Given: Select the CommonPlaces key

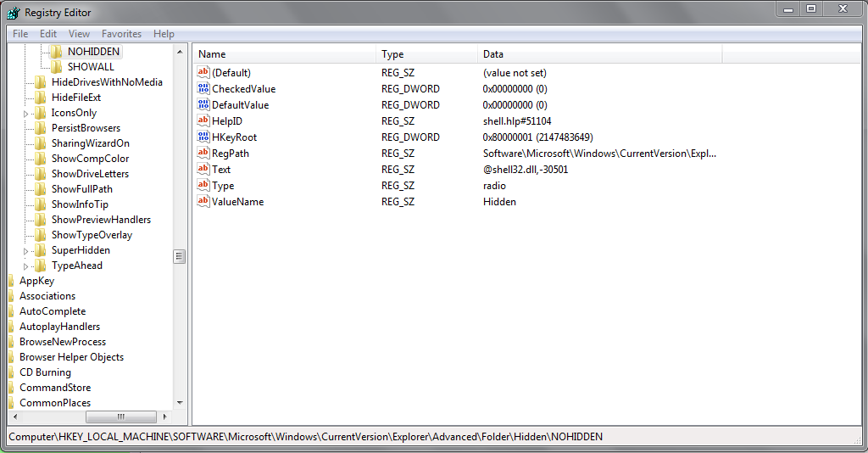Looking at the screenshot, I should point(55,403).
